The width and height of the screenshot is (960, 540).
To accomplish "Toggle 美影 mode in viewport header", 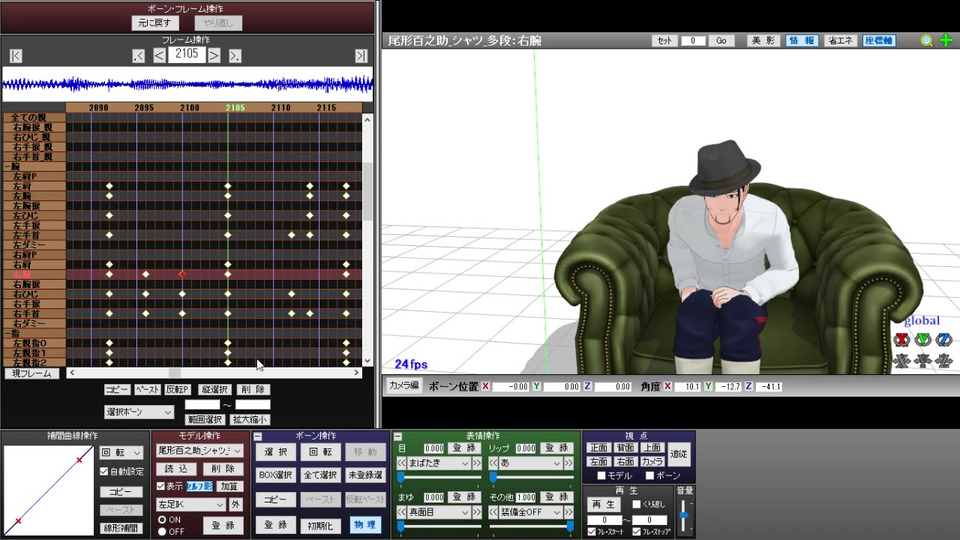I will pos(763,40).
